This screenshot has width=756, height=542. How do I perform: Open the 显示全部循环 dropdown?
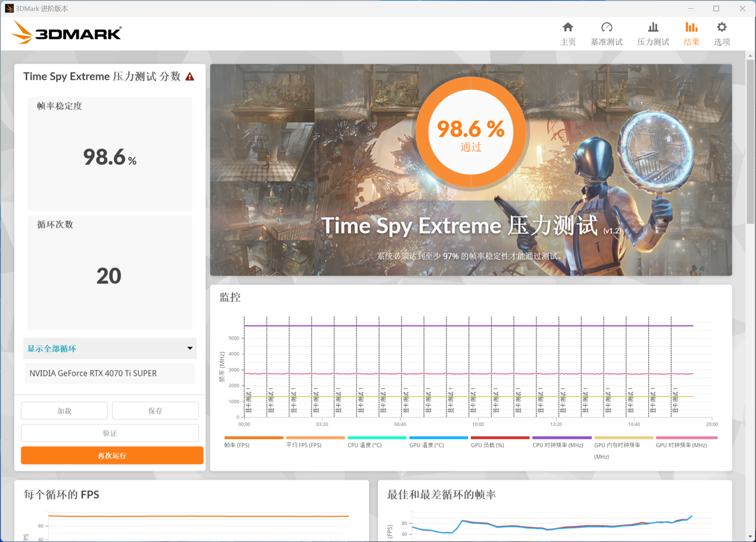(x=110, y=349)
